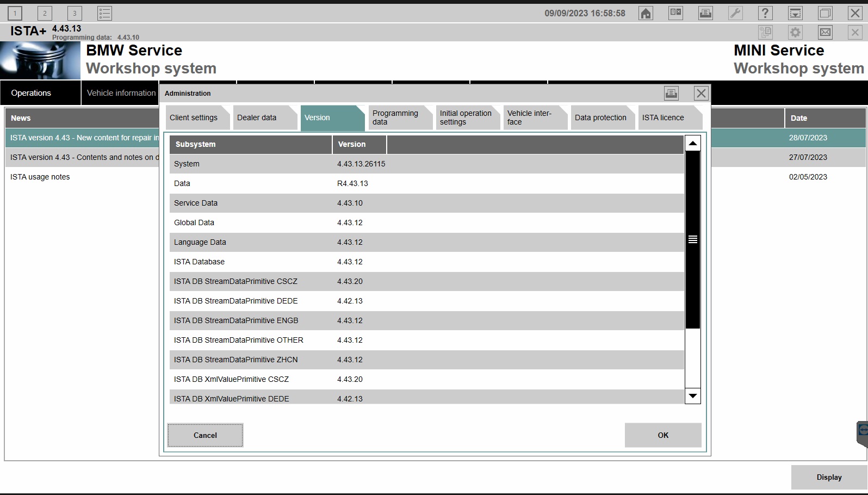Image resolution: width=868 pixels, height=495 pixels.
Task: Print the Administration dialog contents
Action: (672, 93)
